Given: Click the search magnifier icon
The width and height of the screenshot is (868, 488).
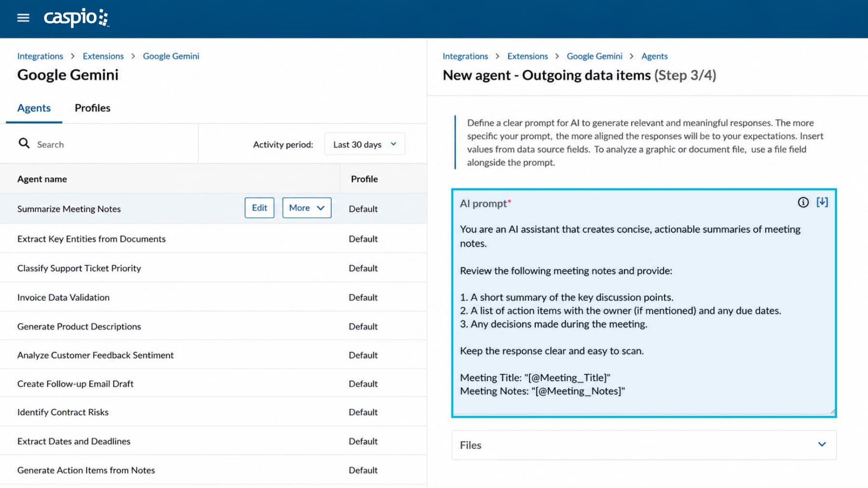Looking at the screenshot, I should [x=24, y=143].
